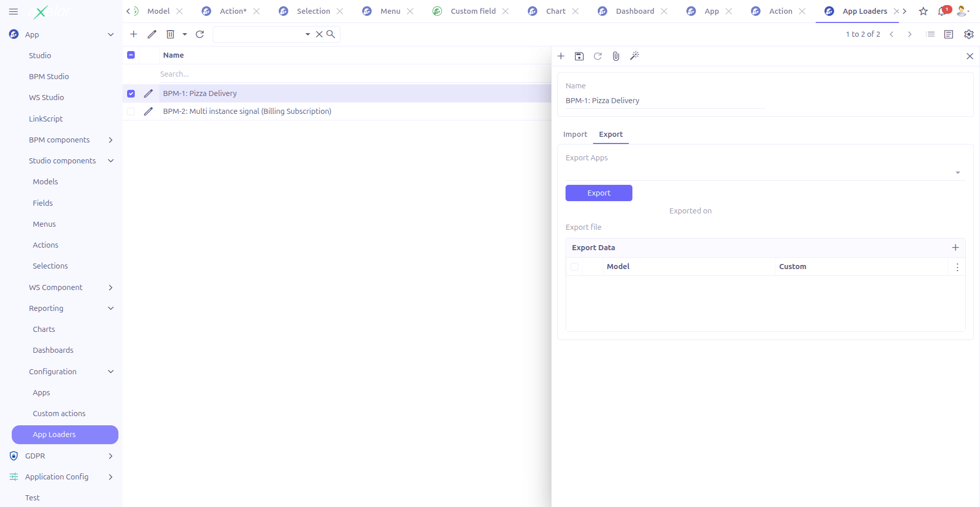
Task: Refresh the App Loaders list
Action: [x=200, y=34]
